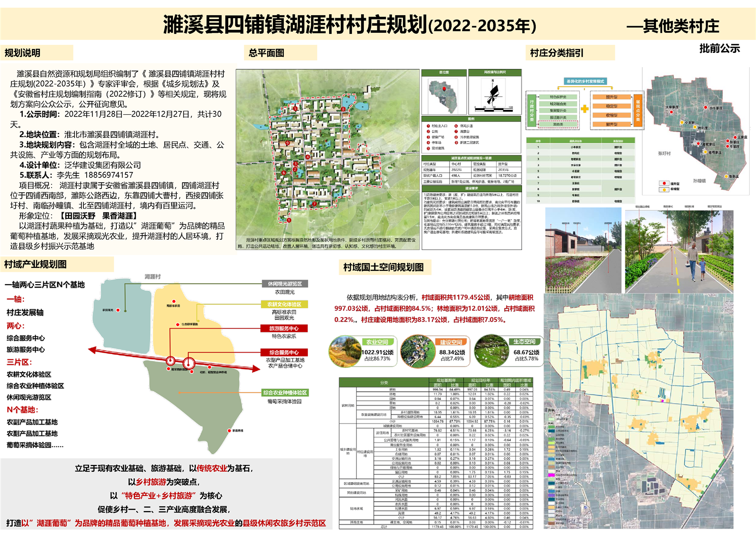
Task: Click the 村庄发展轴 list entry
Action: [25, 313]
